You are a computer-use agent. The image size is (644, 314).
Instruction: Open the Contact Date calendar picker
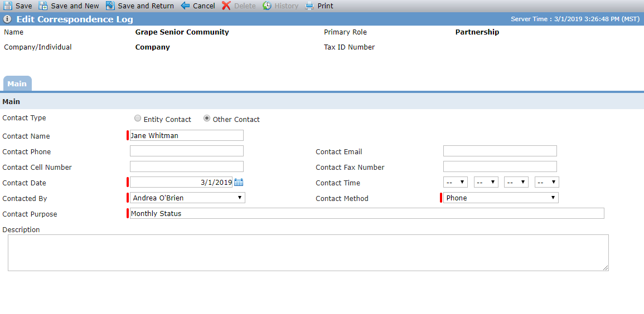click(x=239, y=183)
